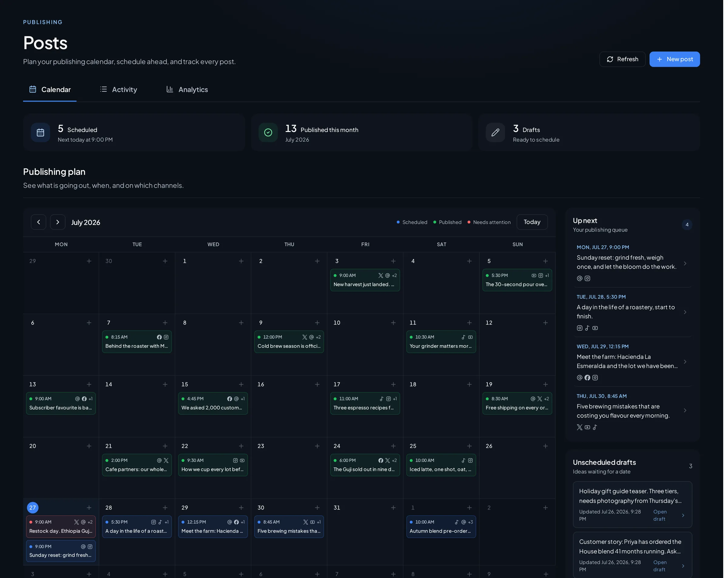Open A day in the life calendar post
Viewport: 728px width, 578px height.
pyautogui.click(x=137, y=527)
